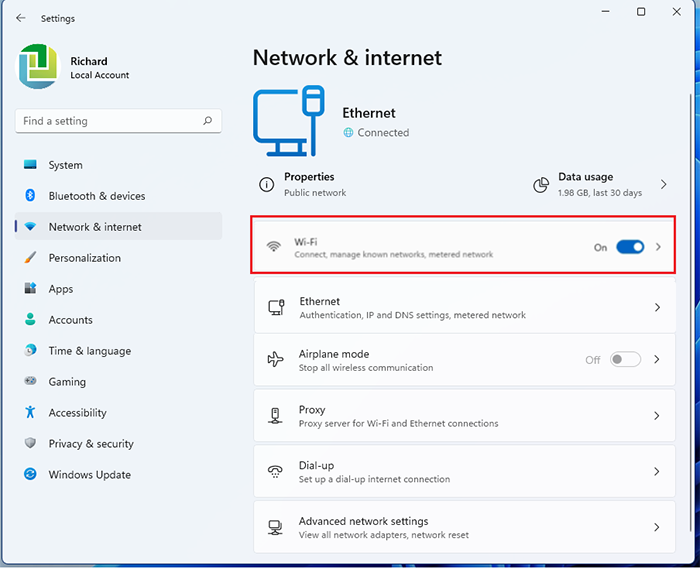Open Proxy server settings row

[x=464, y=415]
